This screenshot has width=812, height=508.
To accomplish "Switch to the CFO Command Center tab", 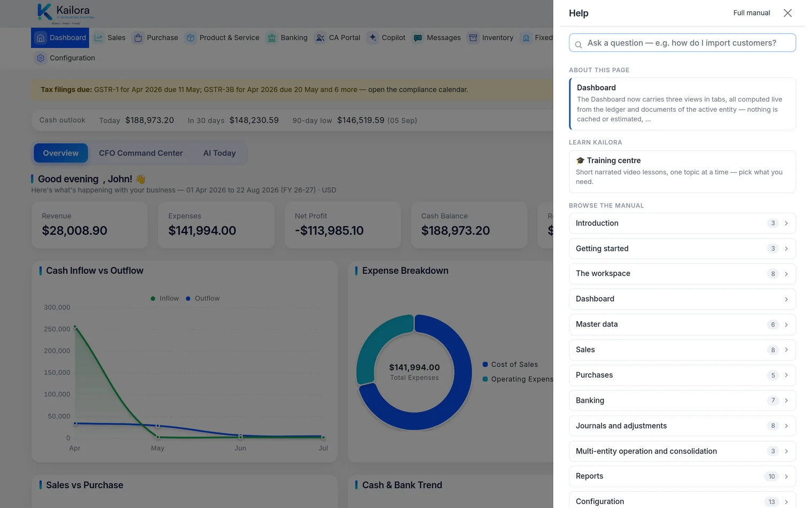I will click(140, 153).
